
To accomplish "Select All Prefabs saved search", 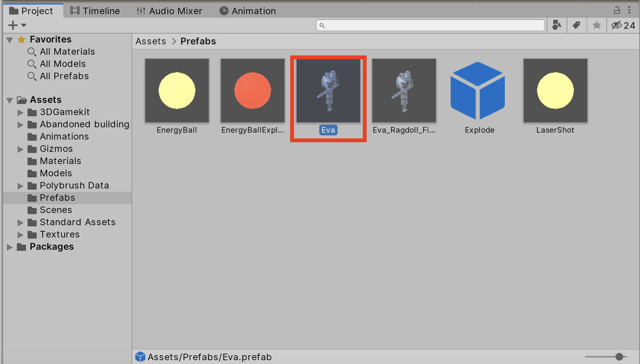I will click(64, 76).
